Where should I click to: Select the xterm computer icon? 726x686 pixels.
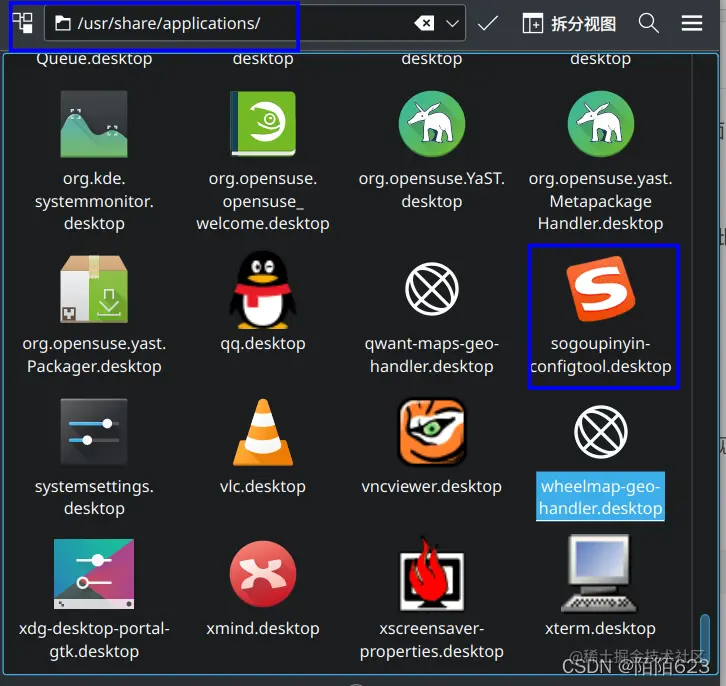599,574
